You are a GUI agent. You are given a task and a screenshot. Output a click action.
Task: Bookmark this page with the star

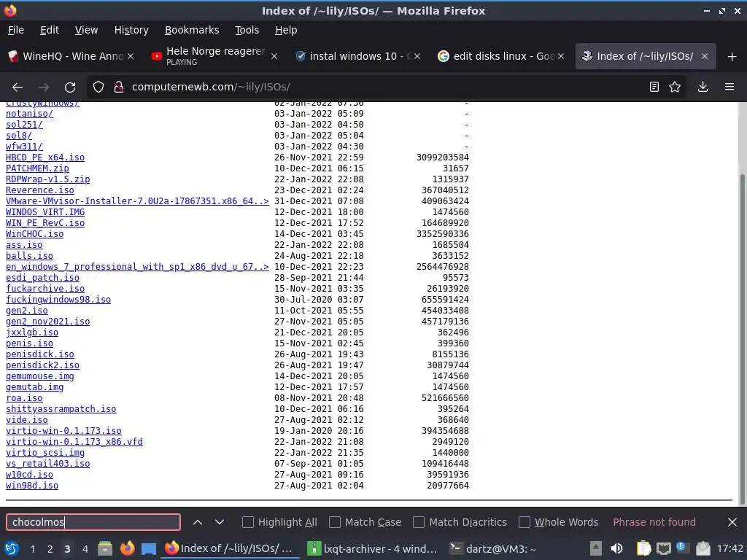(675, 87)
